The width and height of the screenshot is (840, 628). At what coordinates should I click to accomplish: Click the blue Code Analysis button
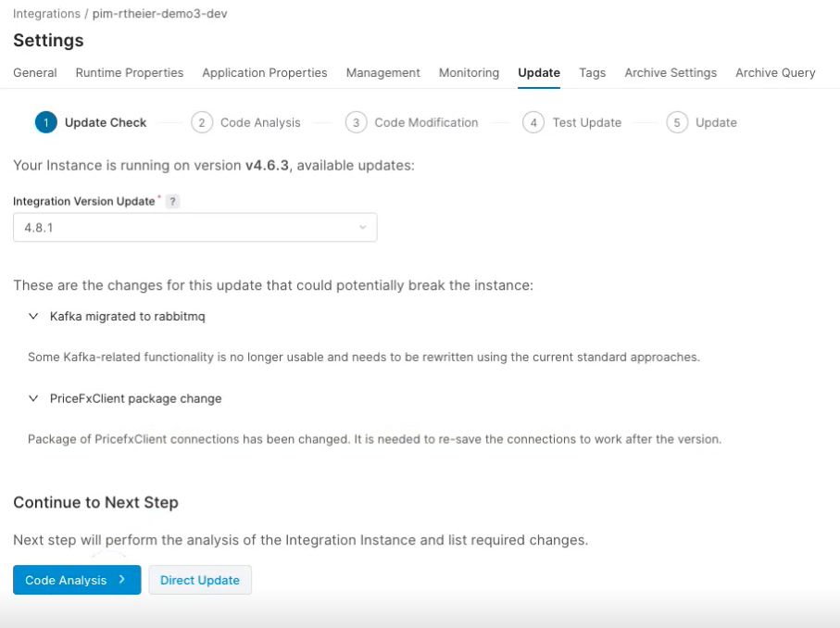[x=76, y=580]
